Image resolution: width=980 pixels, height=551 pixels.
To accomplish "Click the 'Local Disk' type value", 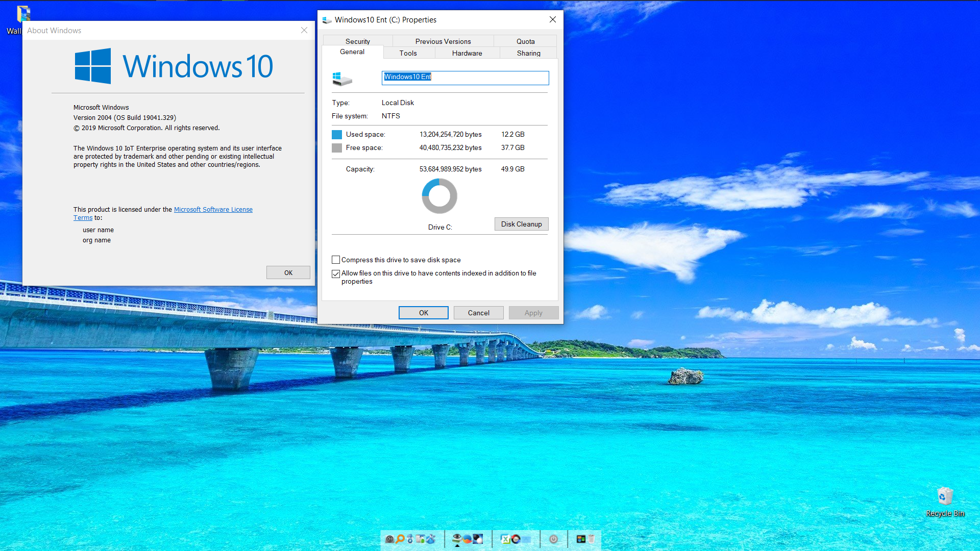I will (x=398, y=103).
